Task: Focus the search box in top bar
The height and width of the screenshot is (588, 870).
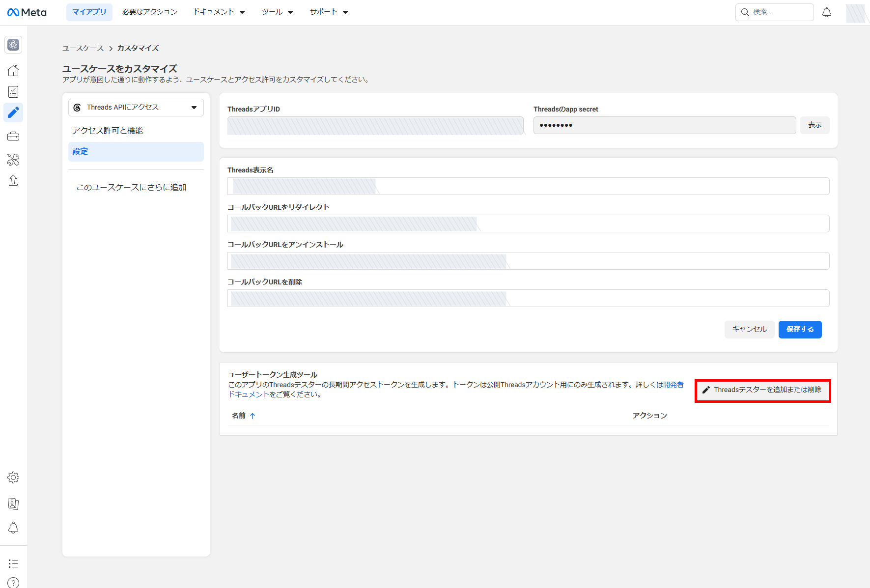Action: pos(775,12)
